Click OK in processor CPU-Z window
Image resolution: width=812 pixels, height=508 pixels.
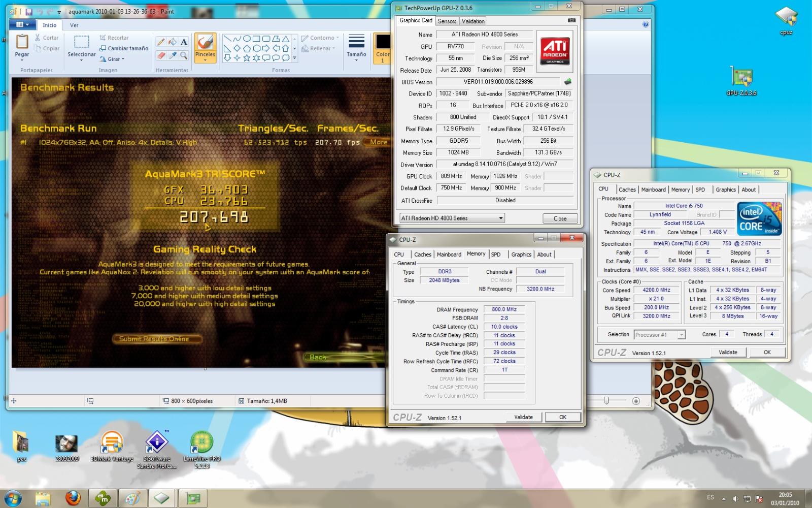point(767,352)
